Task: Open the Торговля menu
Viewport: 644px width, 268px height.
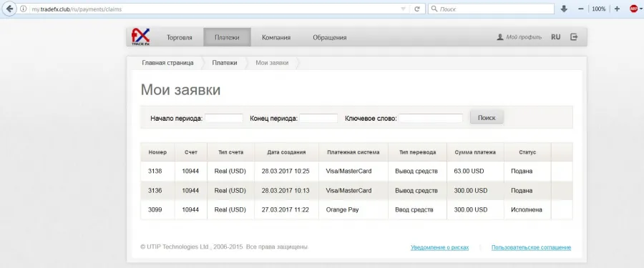Action: (x=180, y=37)
